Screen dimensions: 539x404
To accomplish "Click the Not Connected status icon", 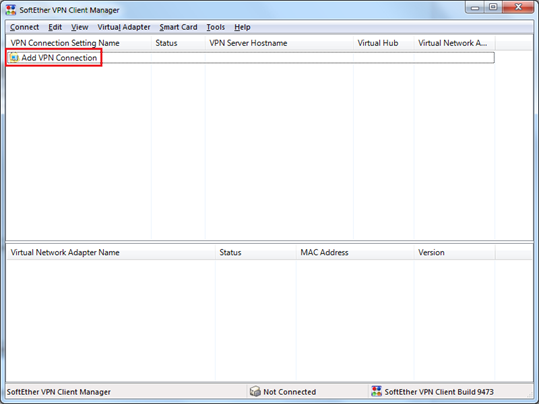I will click(x=255, y=391).
